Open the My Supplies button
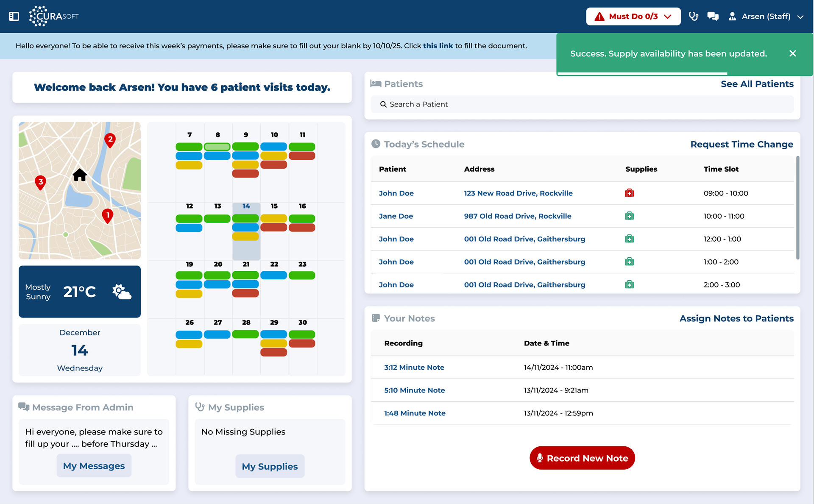 270,466
